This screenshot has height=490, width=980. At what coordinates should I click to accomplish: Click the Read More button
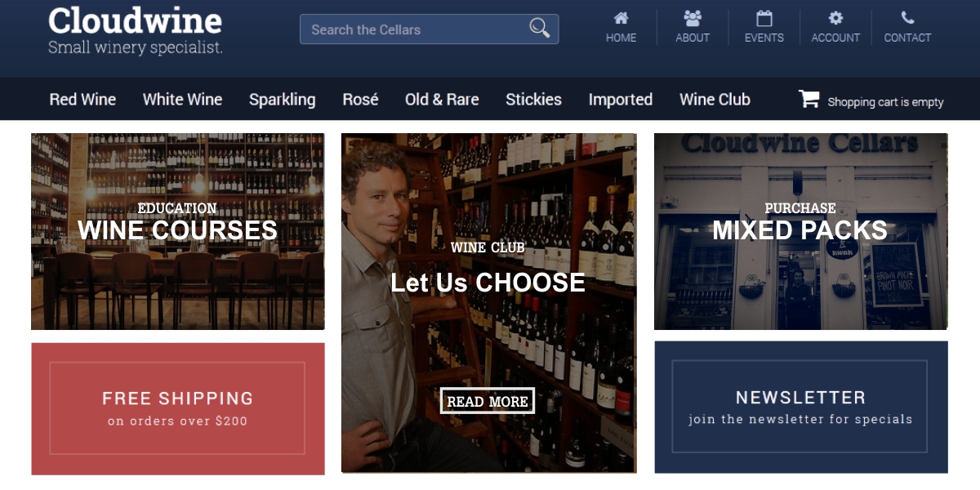click(x=488, y=401)
